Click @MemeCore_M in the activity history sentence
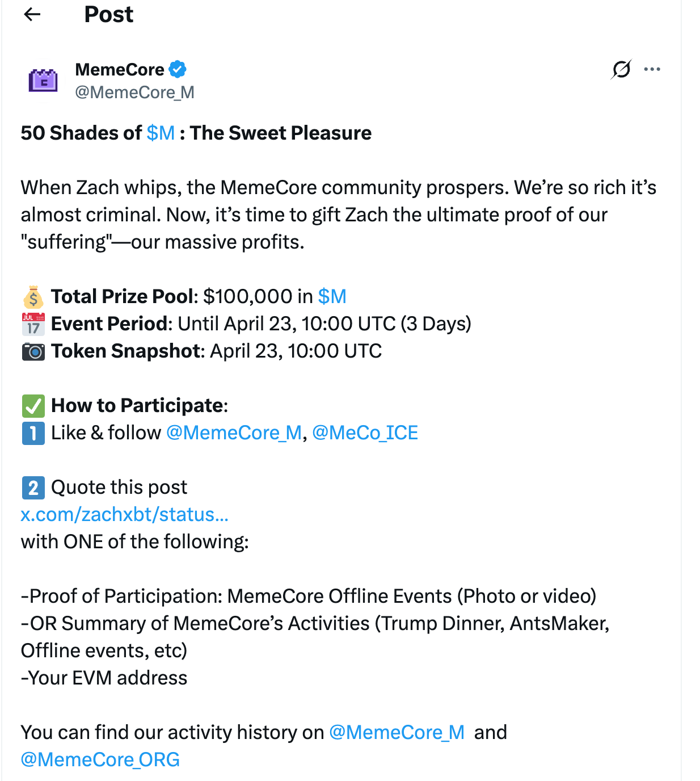This screenshot has width=700, height=781. (396, 732)
